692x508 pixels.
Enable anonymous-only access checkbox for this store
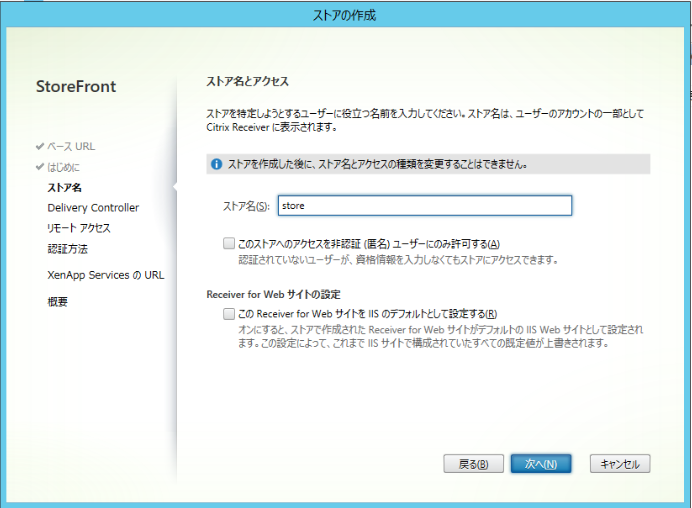tap(229, 243)
